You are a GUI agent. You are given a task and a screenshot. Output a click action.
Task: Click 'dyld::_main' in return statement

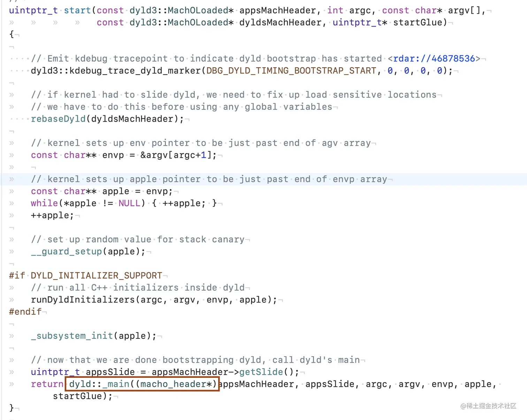point(99,384)
